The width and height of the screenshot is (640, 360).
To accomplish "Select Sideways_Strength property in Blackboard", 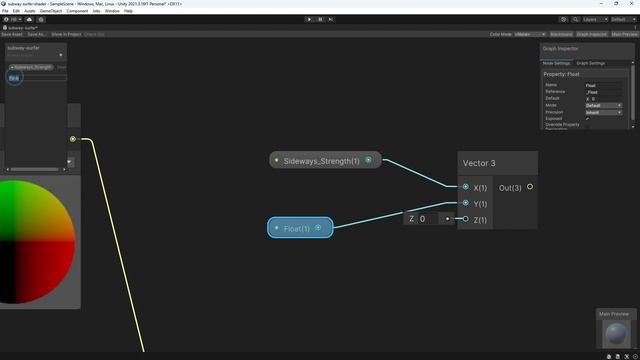I will tap(32, 67).
